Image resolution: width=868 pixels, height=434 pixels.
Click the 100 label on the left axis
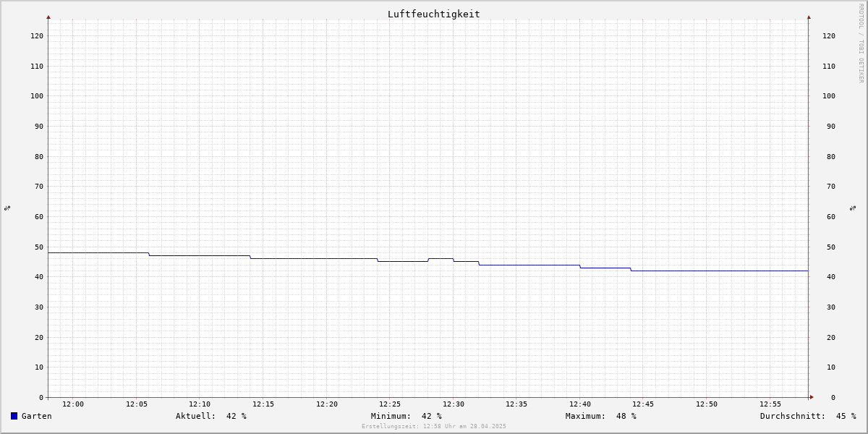pyautogui.click(x=37, y=95)
